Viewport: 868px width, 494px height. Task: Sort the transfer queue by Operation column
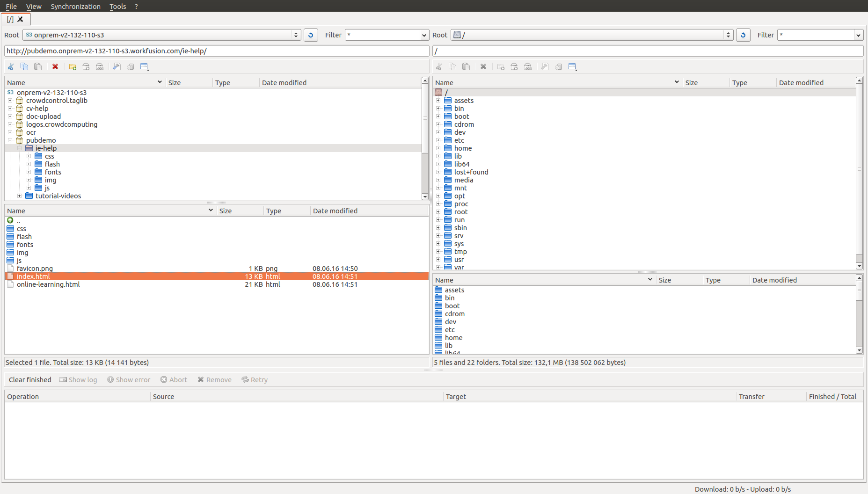coord(78,397)
